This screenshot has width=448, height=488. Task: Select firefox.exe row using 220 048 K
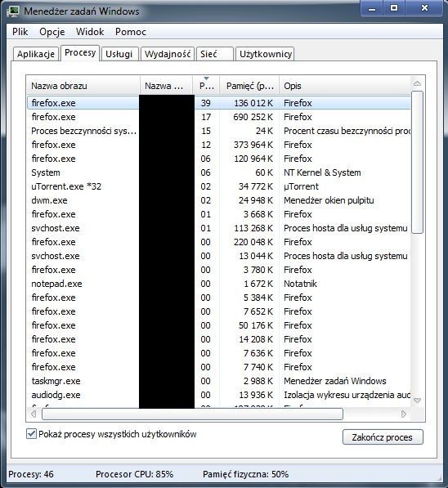pyautogui.click(x=219, y=242)
